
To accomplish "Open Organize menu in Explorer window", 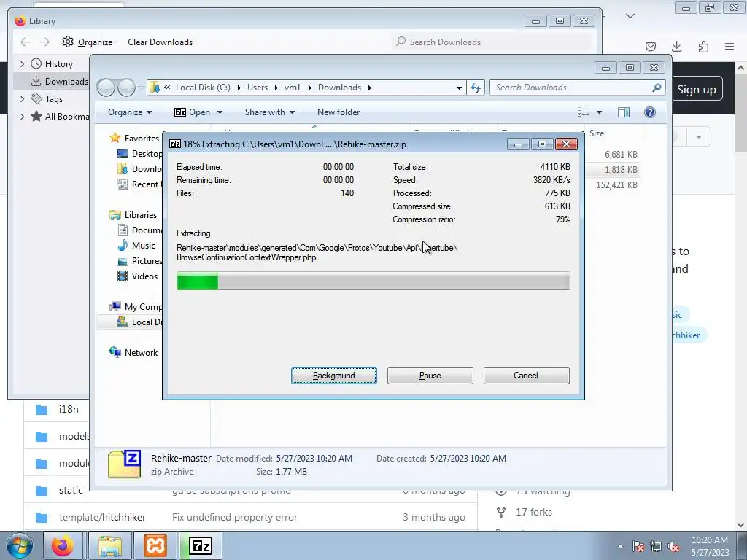I will tap(130, 112).
